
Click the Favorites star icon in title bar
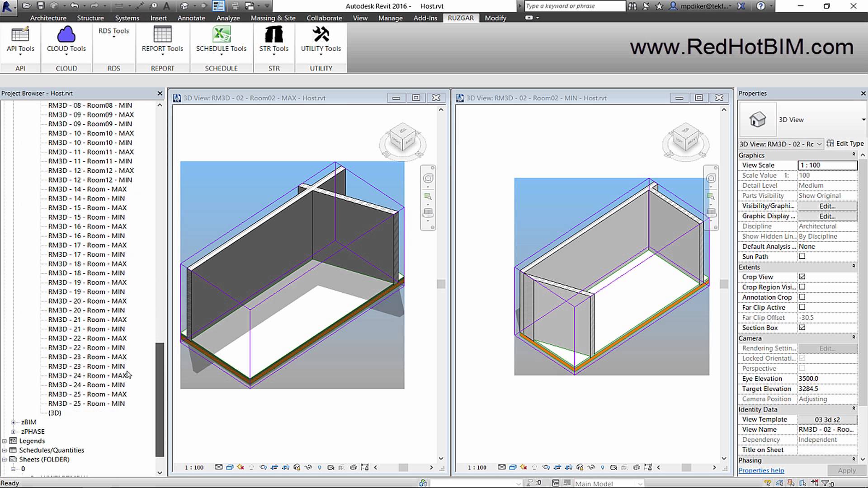(x=659, y=6)
